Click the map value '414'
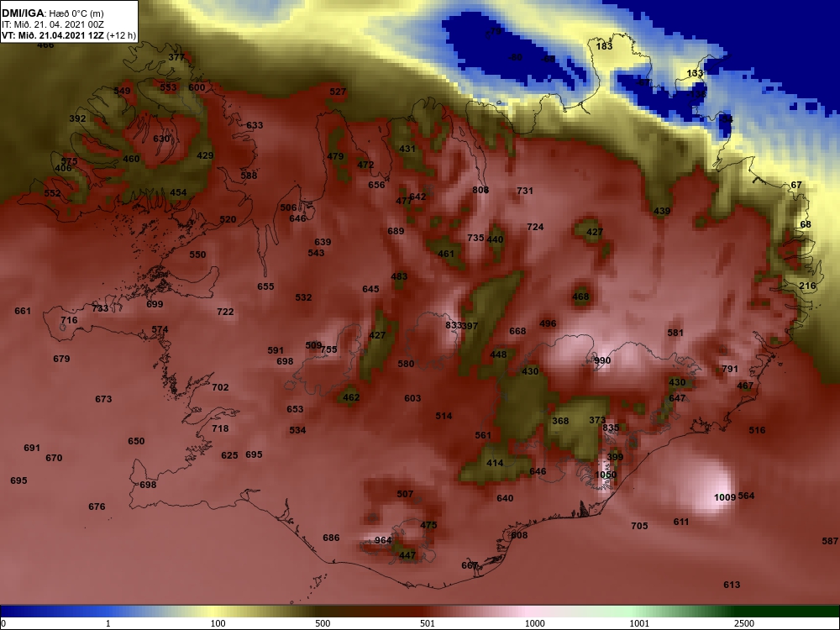The height and width of the screenshot is (630, 840). pyautogui.click(x=495, y=463)
